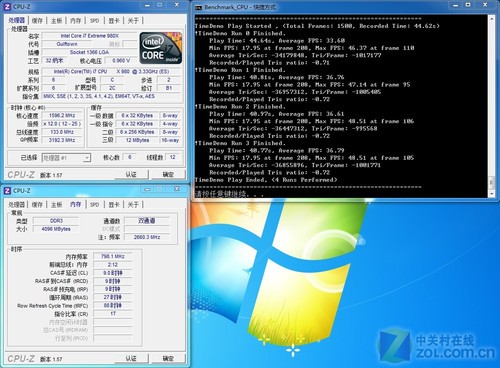500x368 pixels.
Task: Click the Z icon in the CPU-Z processor window title
Action: pyautogui.click(x=7, y=6)
